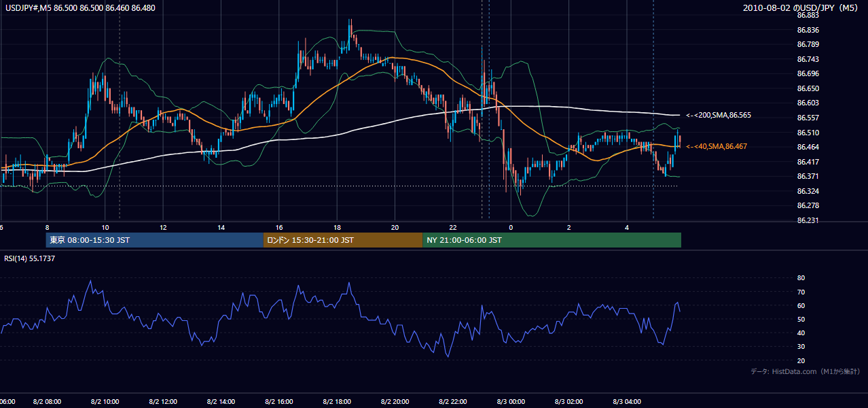
Task: Click price level 86.836 on price axis
Action: pos(808,30)
